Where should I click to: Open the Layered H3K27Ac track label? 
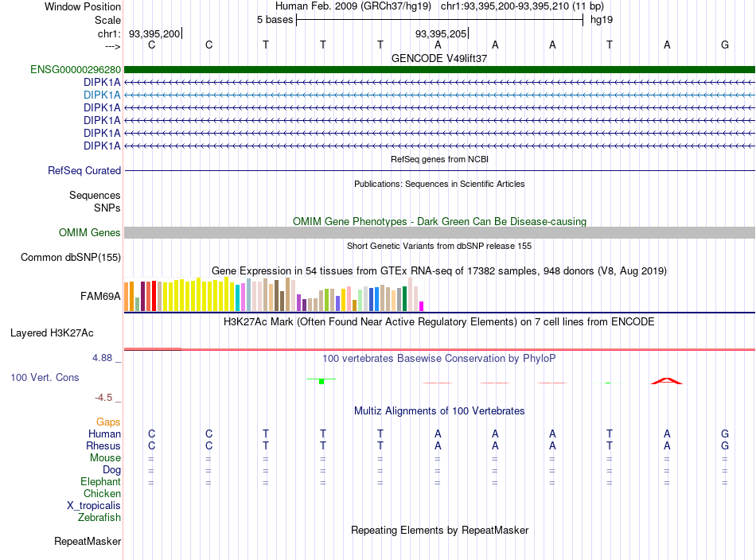(52, 333)
